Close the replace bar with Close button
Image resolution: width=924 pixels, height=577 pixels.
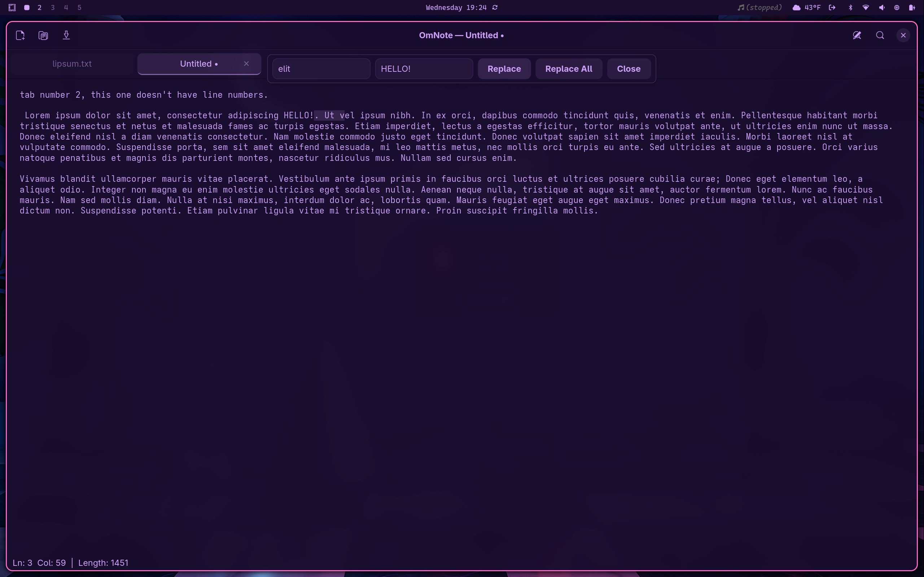[x=629, y=69]
